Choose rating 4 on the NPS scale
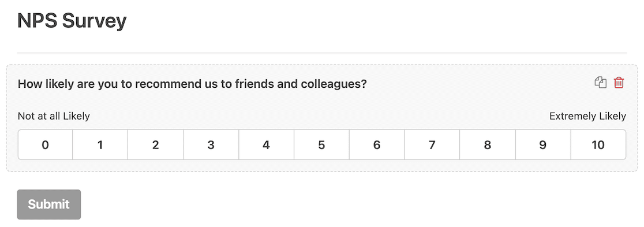Image resolution: width=644 pixels, height=227 pixels. (x=266, y=145)
